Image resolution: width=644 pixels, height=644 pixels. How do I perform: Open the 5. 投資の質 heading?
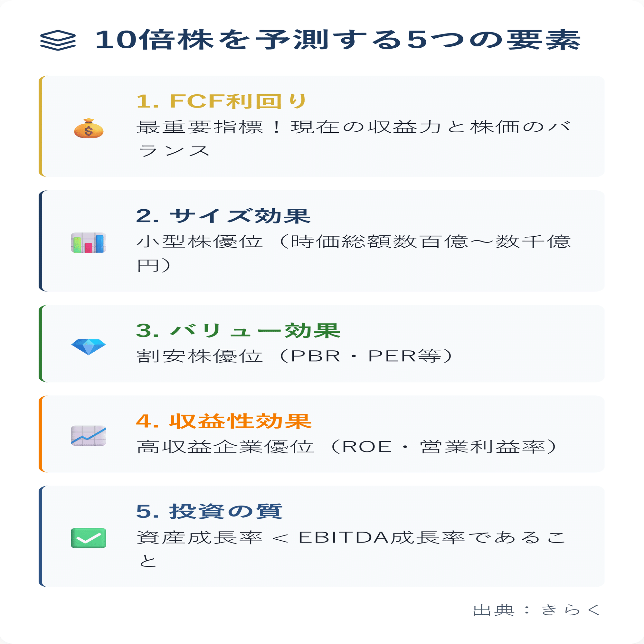(209, 511)
